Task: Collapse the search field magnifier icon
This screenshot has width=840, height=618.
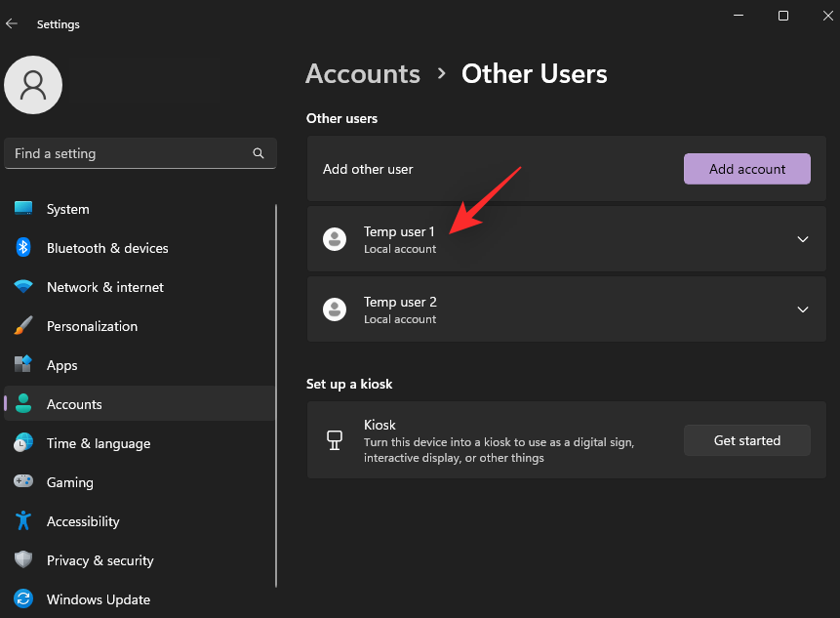Action: pos(258,152)
